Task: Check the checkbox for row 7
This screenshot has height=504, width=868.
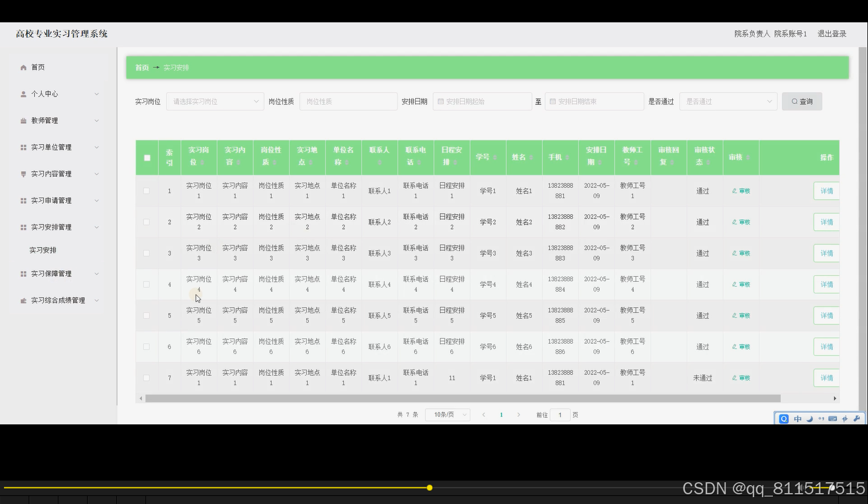Action: click(x=147, y=378)
